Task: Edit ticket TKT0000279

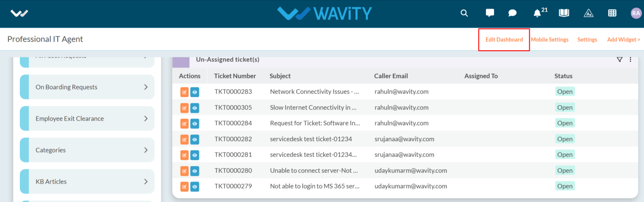Action: 184,187
